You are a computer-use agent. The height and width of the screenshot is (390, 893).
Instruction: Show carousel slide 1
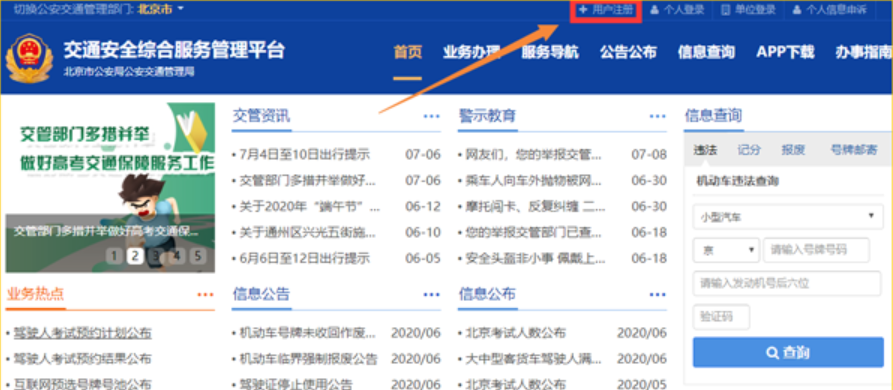[x=114, y=256]
